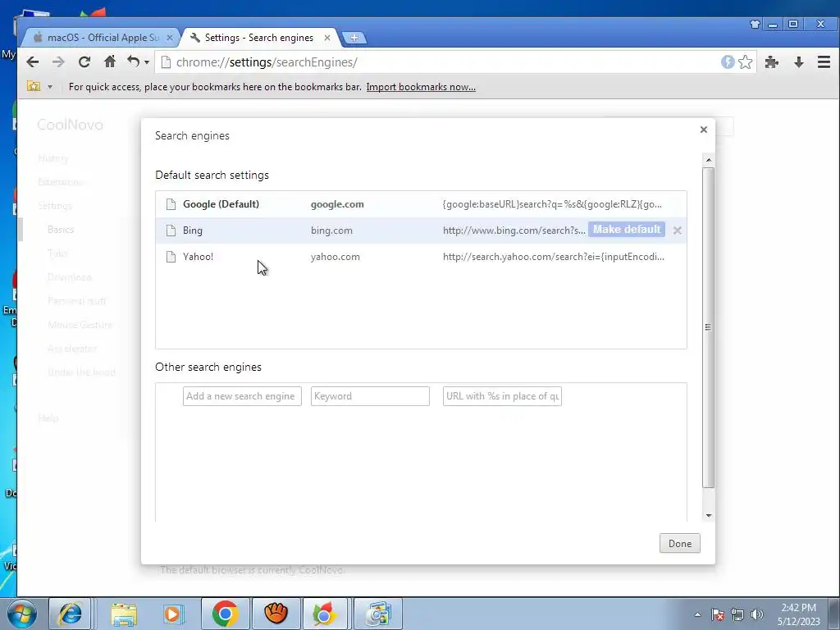Open Google Chrome from the taskbar
Screen dimensions: 840x630
click(225, 614)
